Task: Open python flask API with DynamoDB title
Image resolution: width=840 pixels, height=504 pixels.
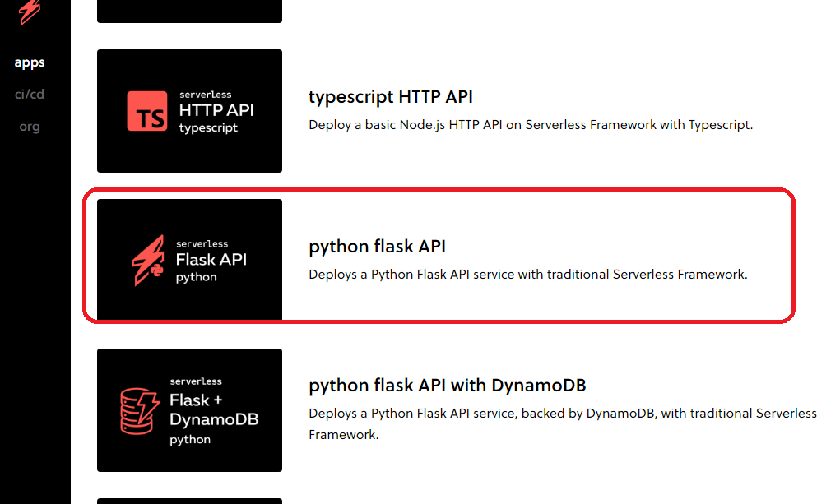Action: point(448,386)
